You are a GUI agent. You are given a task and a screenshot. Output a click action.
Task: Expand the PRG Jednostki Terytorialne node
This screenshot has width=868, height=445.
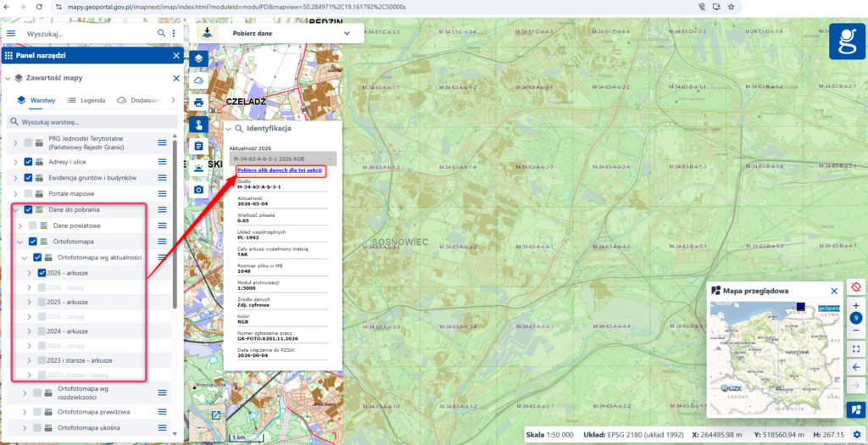(15, 142)
